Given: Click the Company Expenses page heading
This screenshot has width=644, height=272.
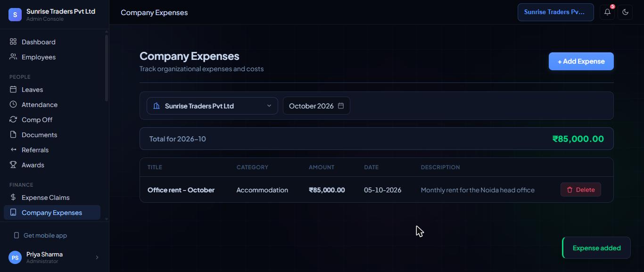Looking at the screenshot, I should pyautogui.click(x=190, y=56).
